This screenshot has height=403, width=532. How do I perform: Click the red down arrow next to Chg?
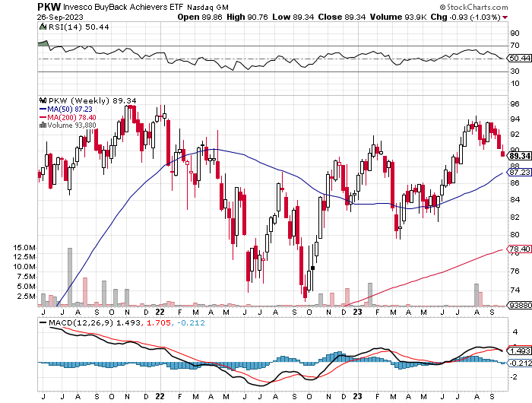tap(505, 17)
